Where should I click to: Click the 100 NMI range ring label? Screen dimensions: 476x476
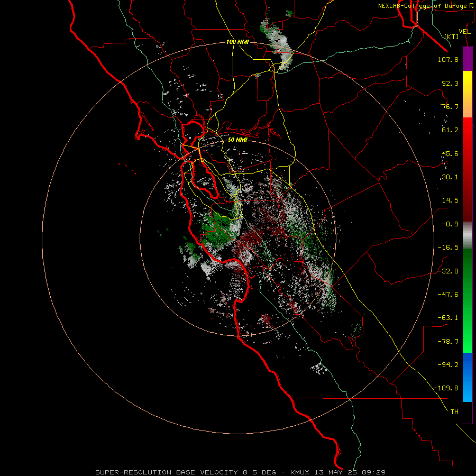click(x=237, y=42)
